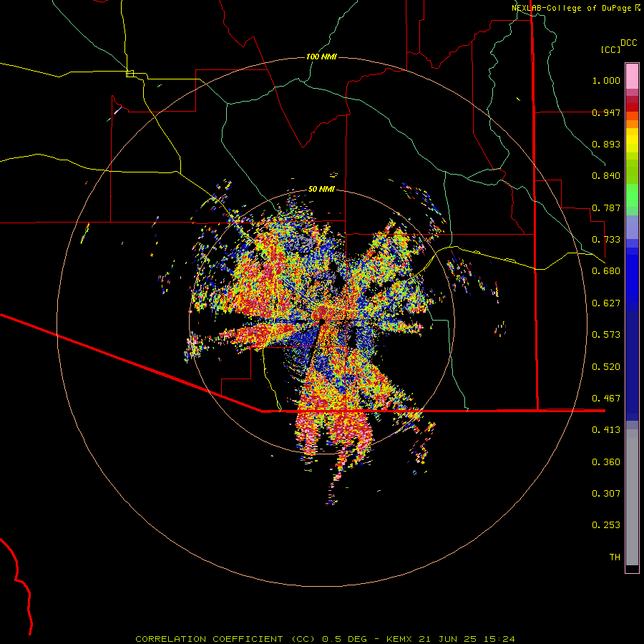Click the 21 JUN 25 15:24 timestamp
This screenshot has width=644, height=644.
(467, 639)
